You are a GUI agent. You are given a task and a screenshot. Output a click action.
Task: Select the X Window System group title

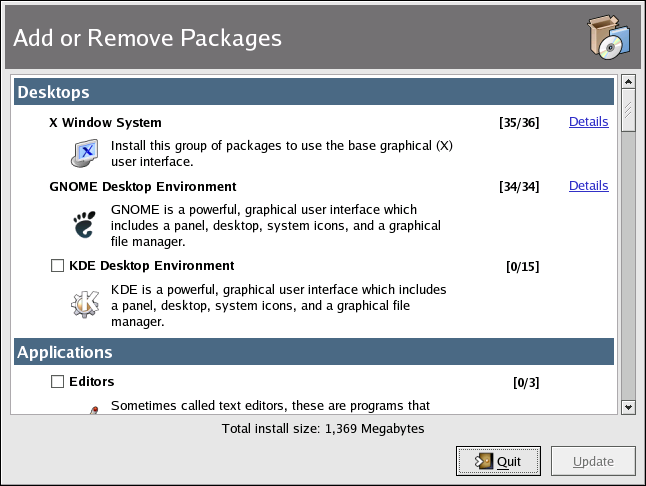pyautogui.click(x=105, y=123)
